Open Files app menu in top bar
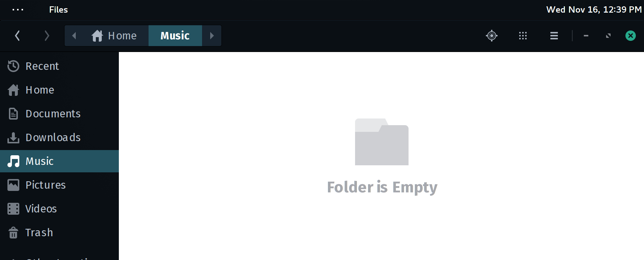This screenshot has height=260, width=644. coord(58,10)
